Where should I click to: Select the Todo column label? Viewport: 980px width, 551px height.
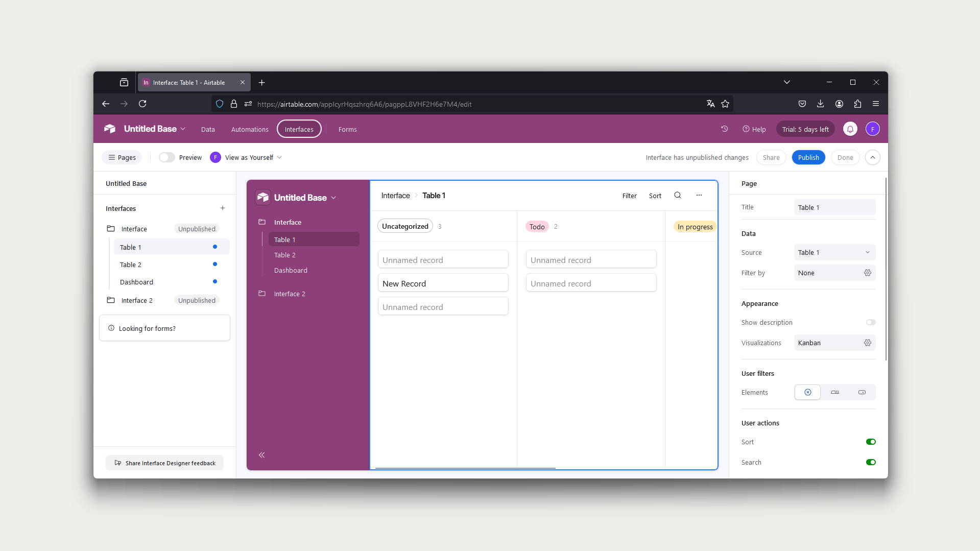click(x=537, y=226)
